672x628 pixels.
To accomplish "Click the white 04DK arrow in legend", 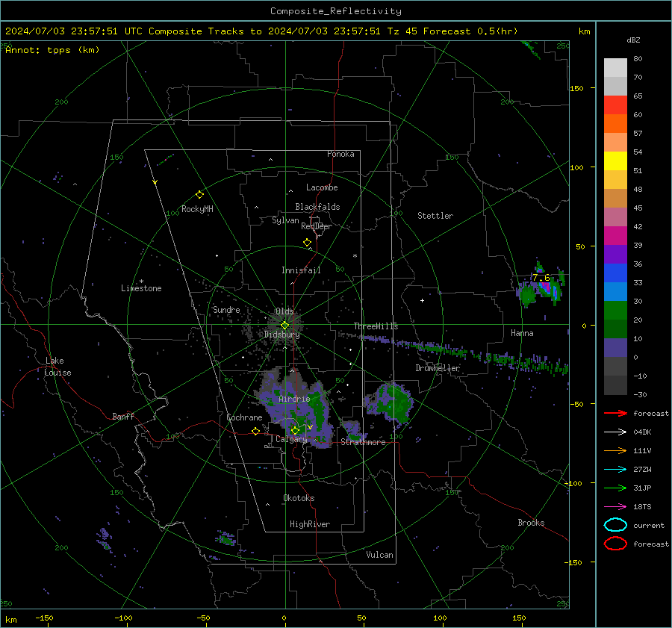I will 615,432.
